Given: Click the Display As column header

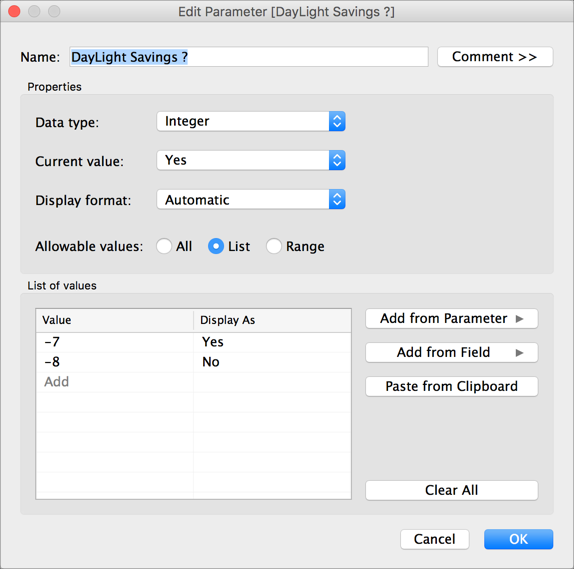Looking at the screenshot, I should pyautogui.click(x=272, y=320).
